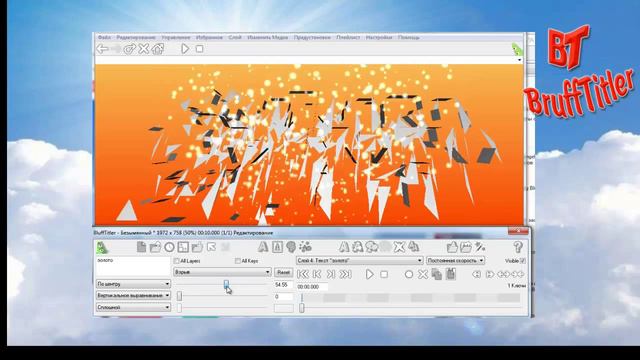Open the По центру alignment dropdown
The image size is (640, 360).
(133, 284)
